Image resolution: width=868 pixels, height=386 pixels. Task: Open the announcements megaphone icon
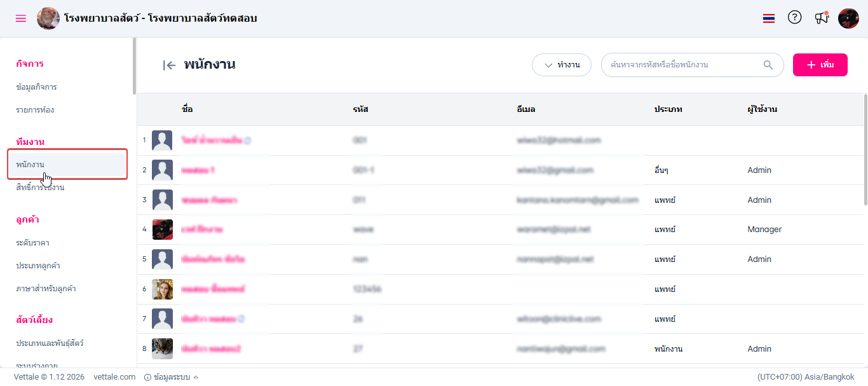[x=822, y=18]
